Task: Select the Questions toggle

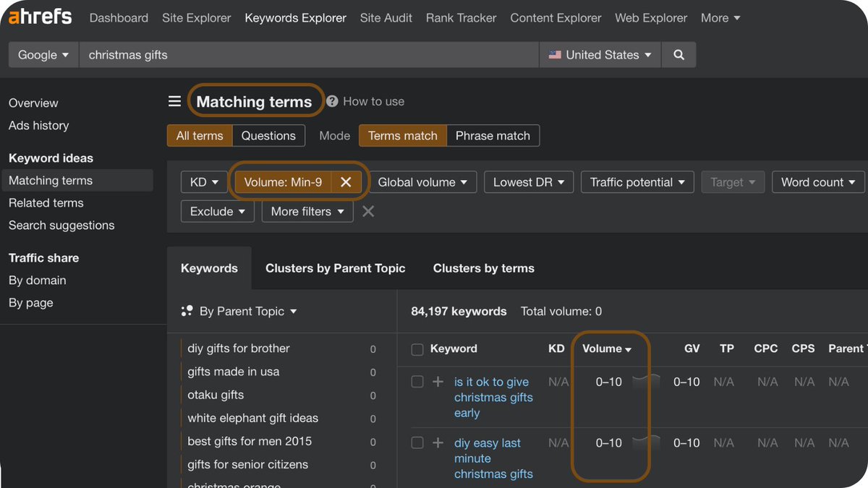Action: point(268,136)
